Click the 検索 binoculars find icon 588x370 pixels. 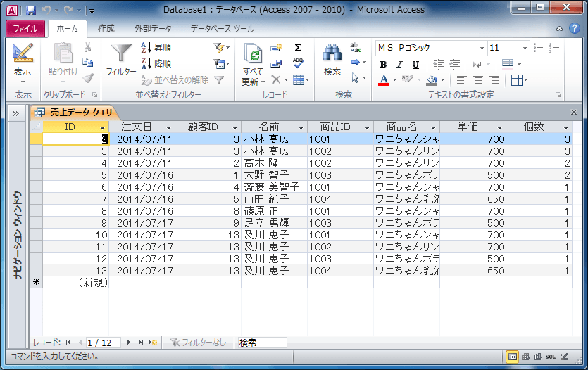(x=332, y=53)
